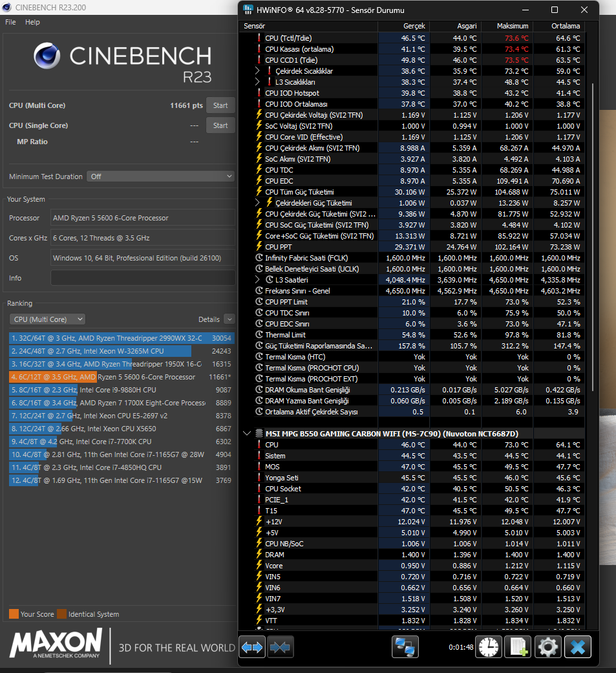
Task: Minimize the HWiNFO sensor window
Action: coord(526,10)
